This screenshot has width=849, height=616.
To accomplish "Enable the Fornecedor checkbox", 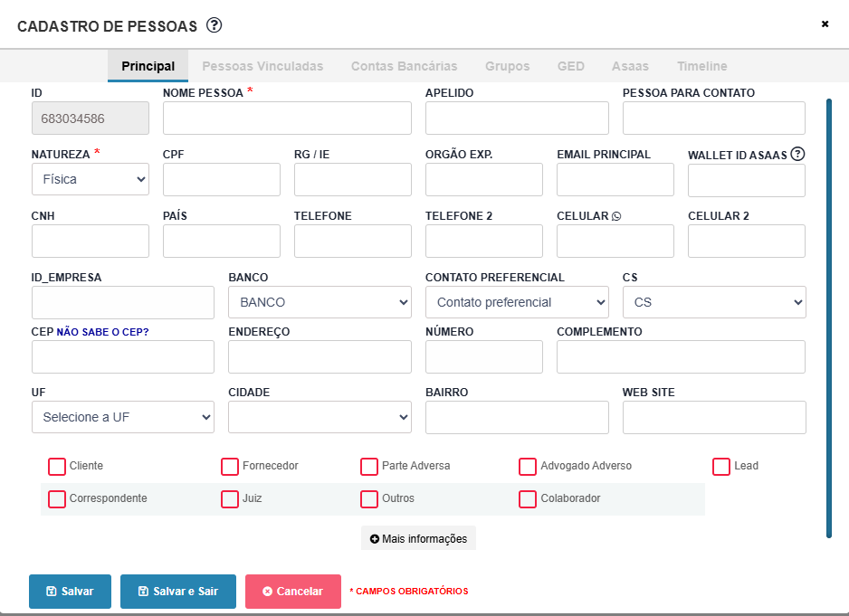I will (230, 467).
